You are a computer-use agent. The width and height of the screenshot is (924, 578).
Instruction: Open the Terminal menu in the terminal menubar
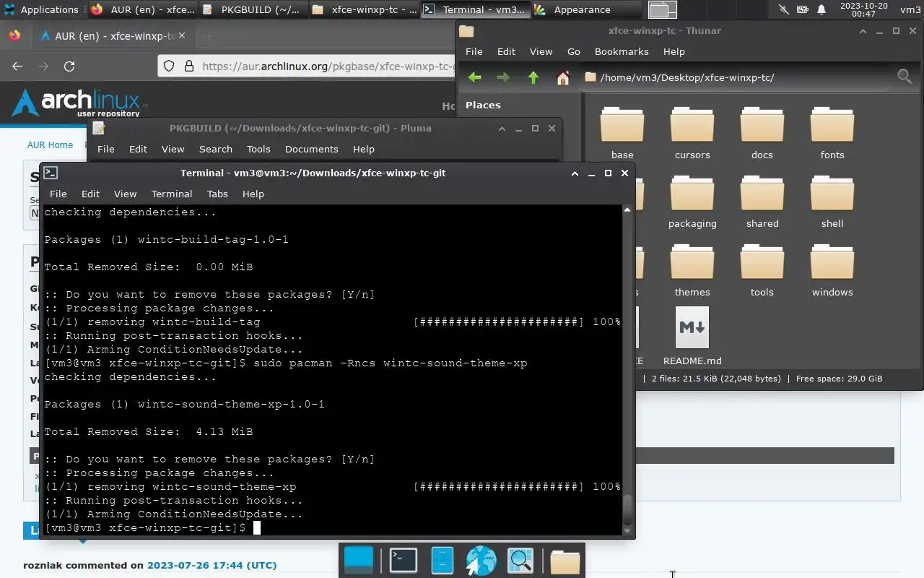click(172, 194)
